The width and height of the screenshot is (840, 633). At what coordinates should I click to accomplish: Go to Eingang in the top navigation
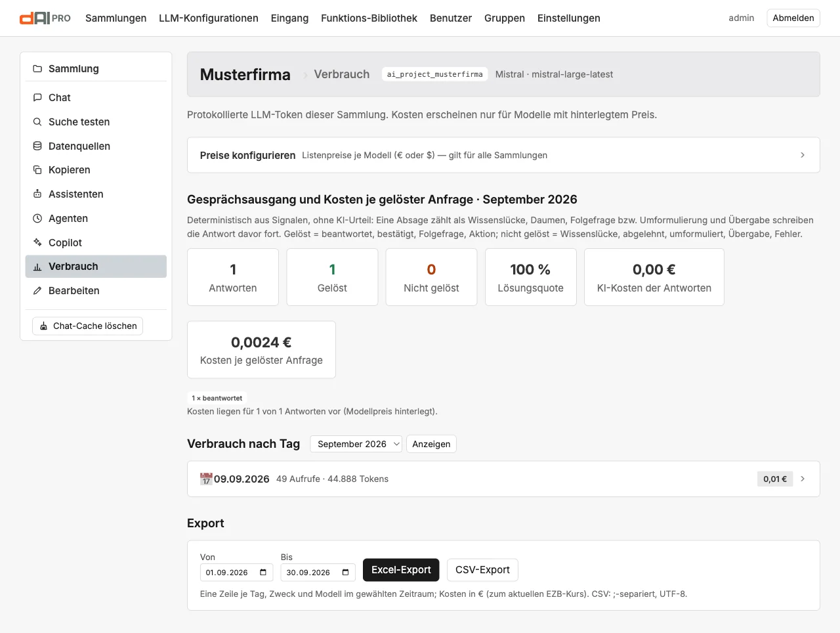coord(289,18)
